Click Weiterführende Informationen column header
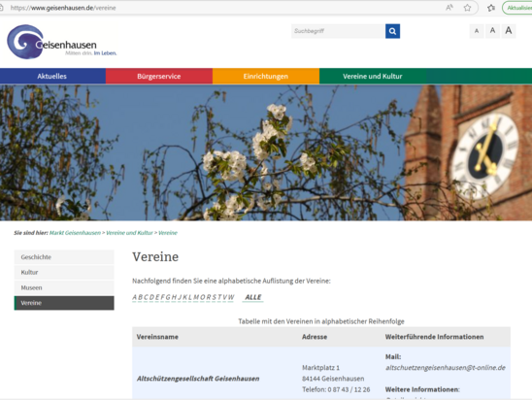Viewport: 532px width, 400px height. (x=434, y=337)
